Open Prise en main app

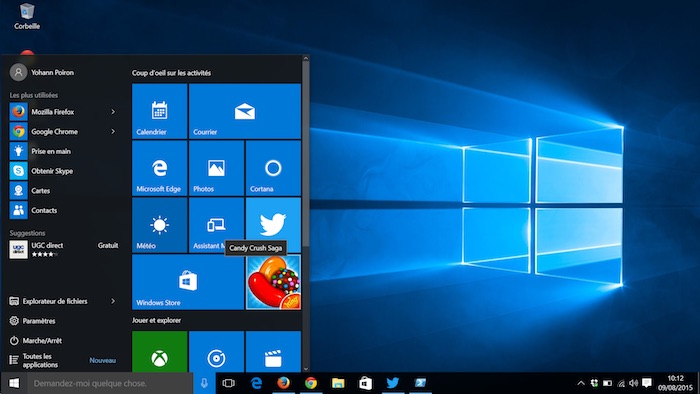(x=62, y=151)
